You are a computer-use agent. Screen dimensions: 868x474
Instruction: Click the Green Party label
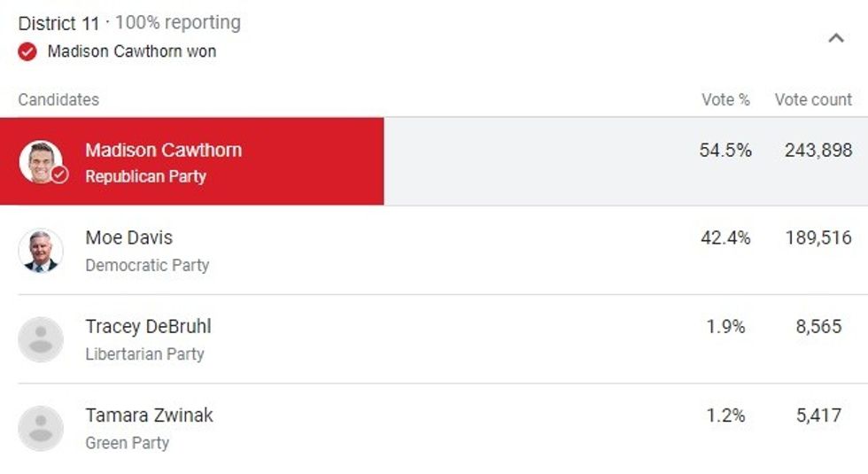(127, 442)
